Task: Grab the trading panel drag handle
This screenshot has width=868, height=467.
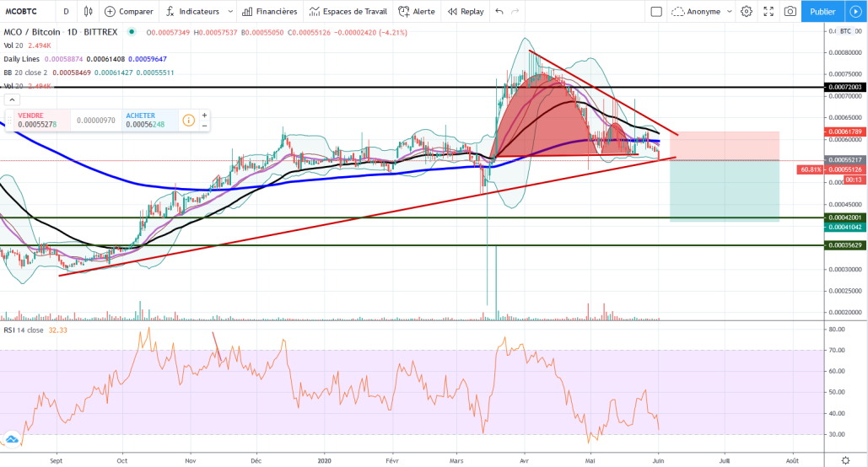Action: 9,120
